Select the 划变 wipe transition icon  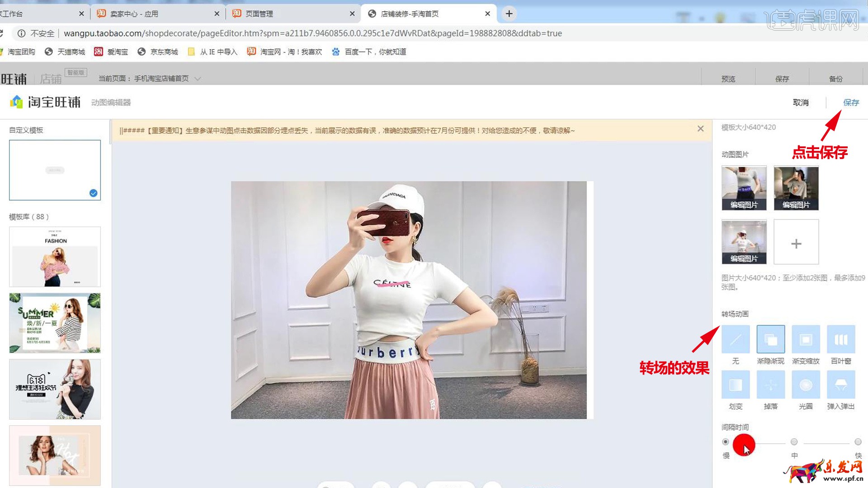[x=736, y=385]
